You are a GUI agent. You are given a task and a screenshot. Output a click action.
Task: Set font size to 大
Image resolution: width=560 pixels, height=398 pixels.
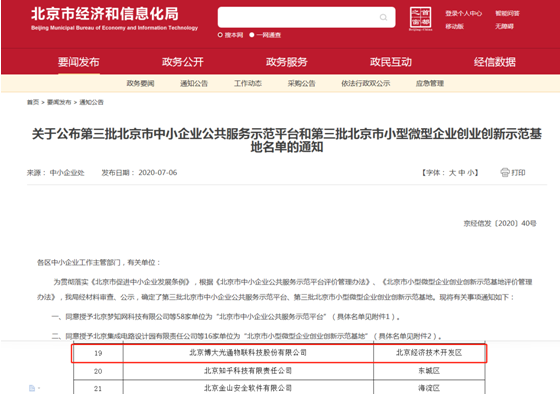(x=452, y=173)
